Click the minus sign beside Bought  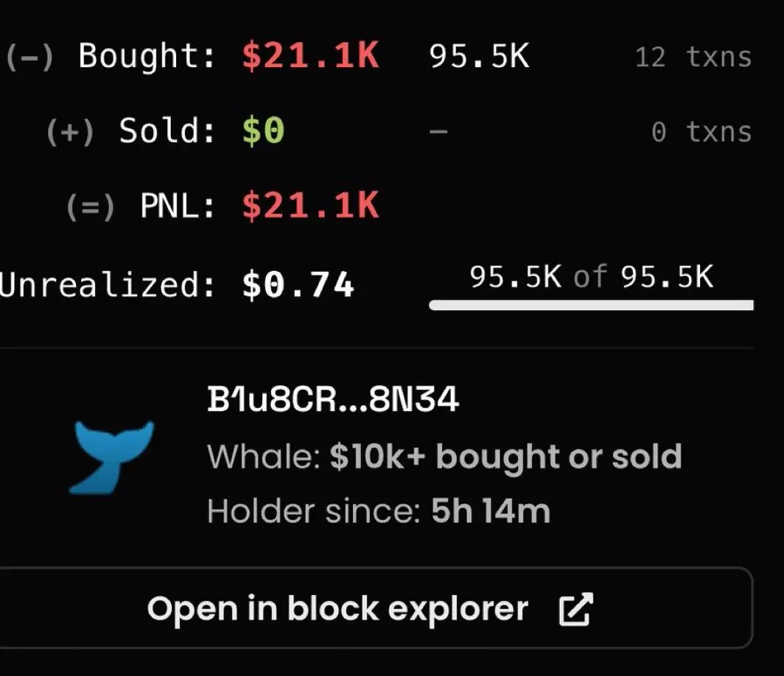coord(29,57)
